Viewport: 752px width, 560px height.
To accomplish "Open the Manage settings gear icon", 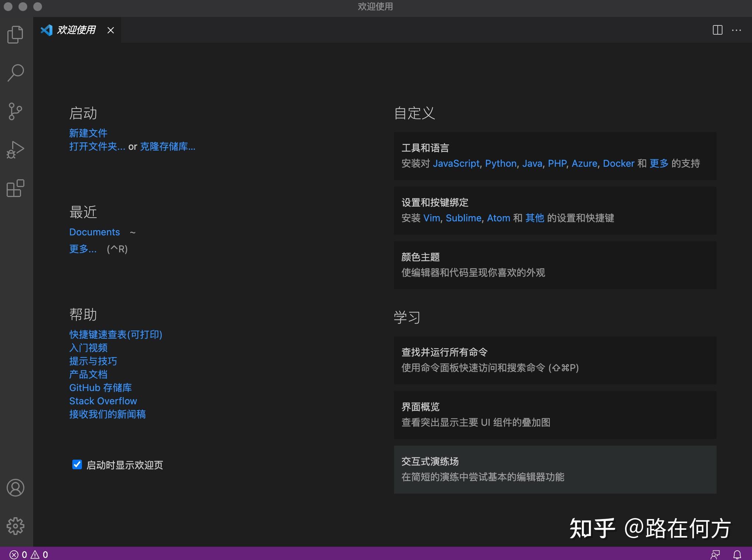I will tap(15, 526).
